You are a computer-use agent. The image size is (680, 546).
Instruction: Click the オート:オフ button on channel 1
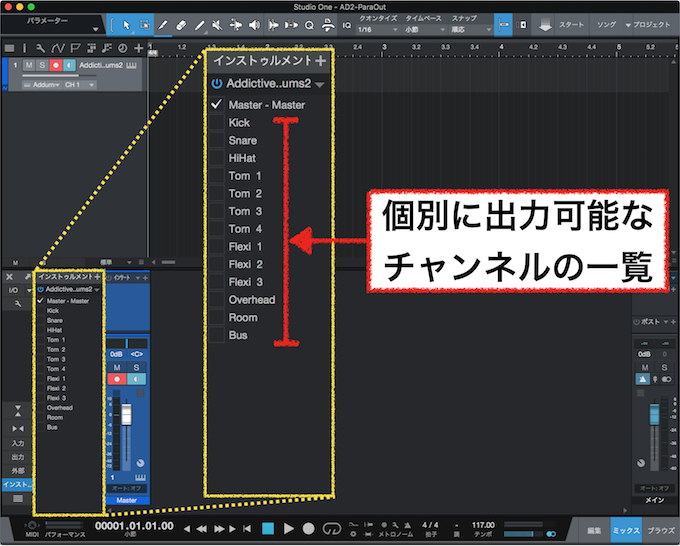pos(127,488)
